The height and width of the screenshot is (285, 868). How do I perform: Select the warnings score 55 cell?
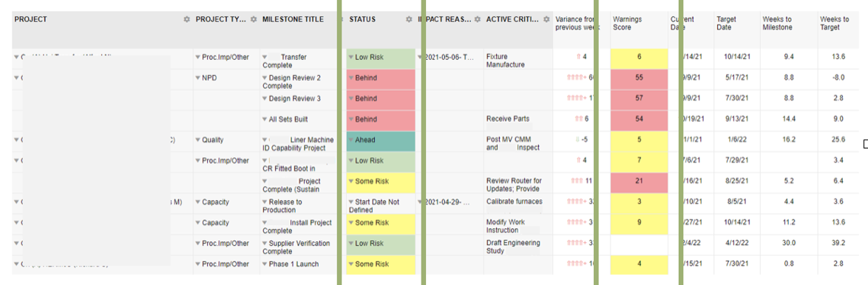pos(639,79)
